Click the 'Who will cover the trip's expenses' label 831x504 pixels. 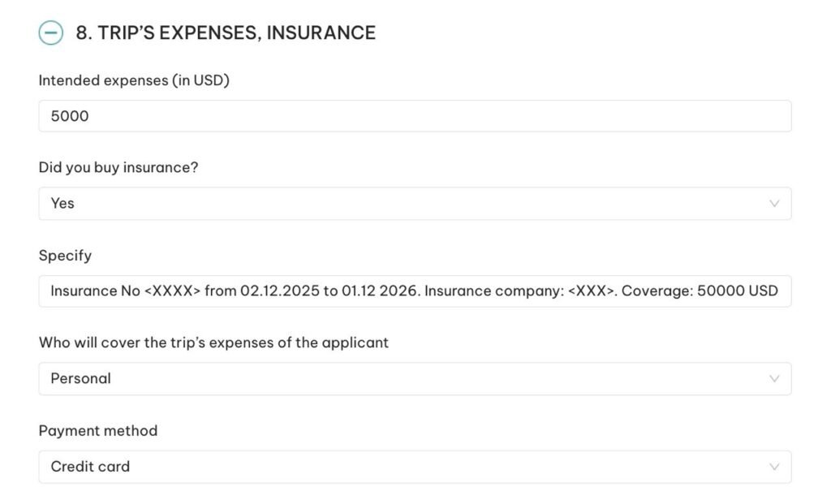213,342
